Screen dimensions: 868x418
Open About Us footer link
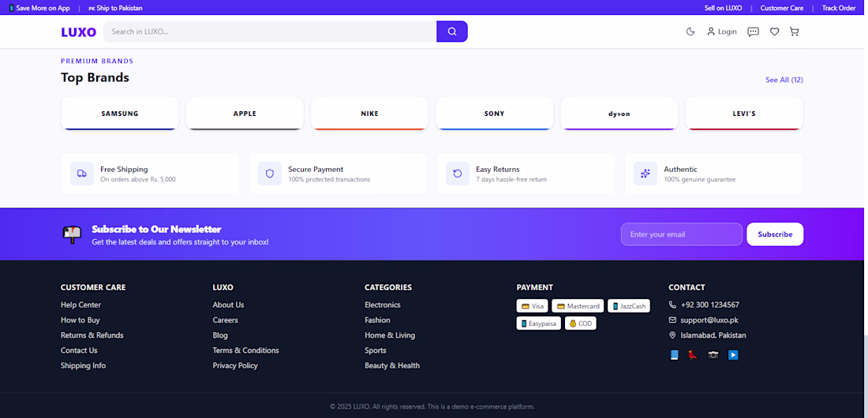click(x=228, y=305)
